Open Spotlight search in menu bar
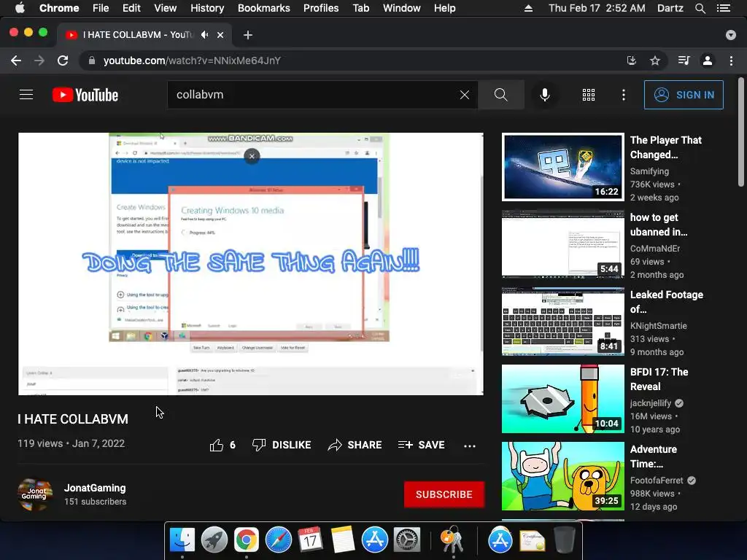Viewport: 747px width, 560px height. (700, 8)
